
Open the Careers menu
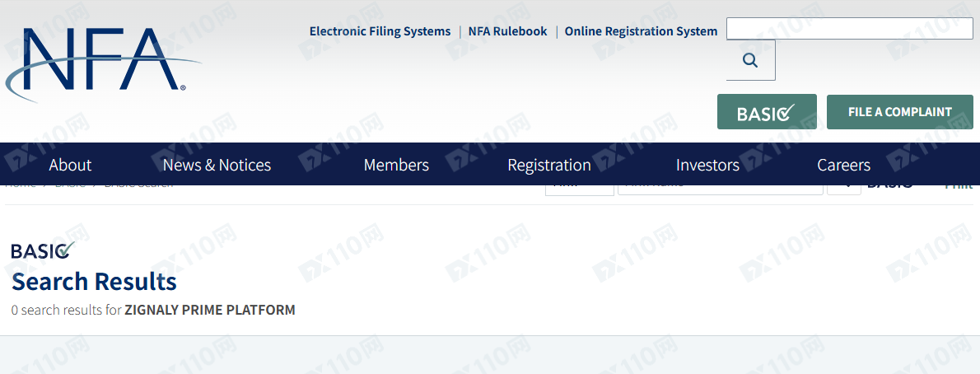click(844, 165)
